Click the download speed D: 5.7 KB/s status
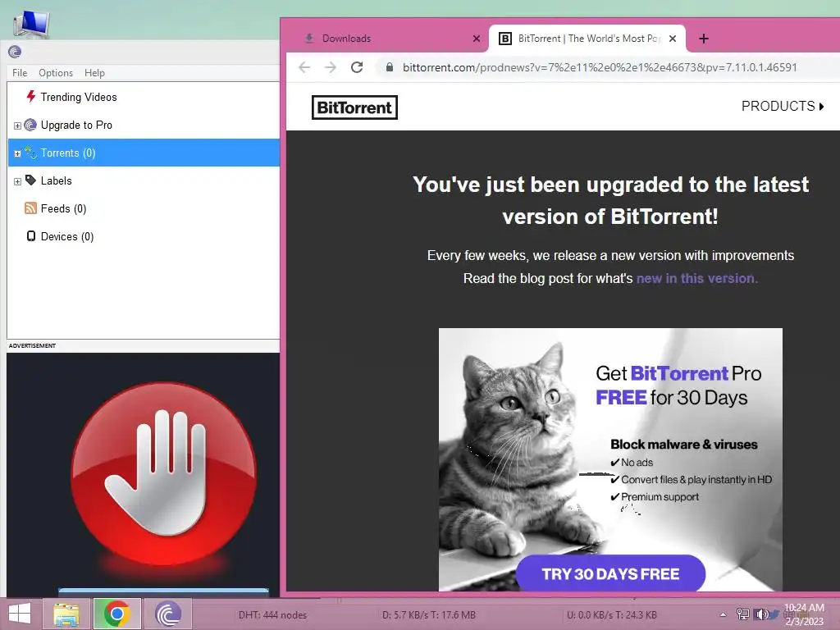 pos(428,615)
